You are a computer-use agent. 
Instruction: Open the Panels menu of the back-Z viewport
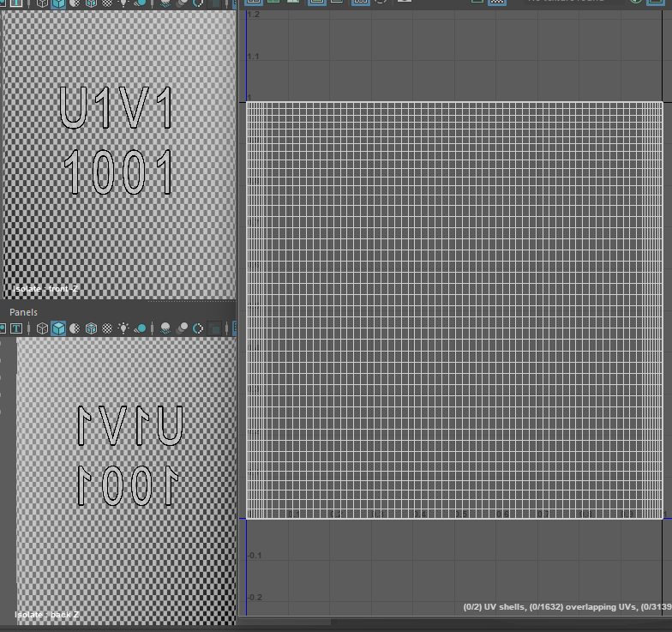click(23, 312)
